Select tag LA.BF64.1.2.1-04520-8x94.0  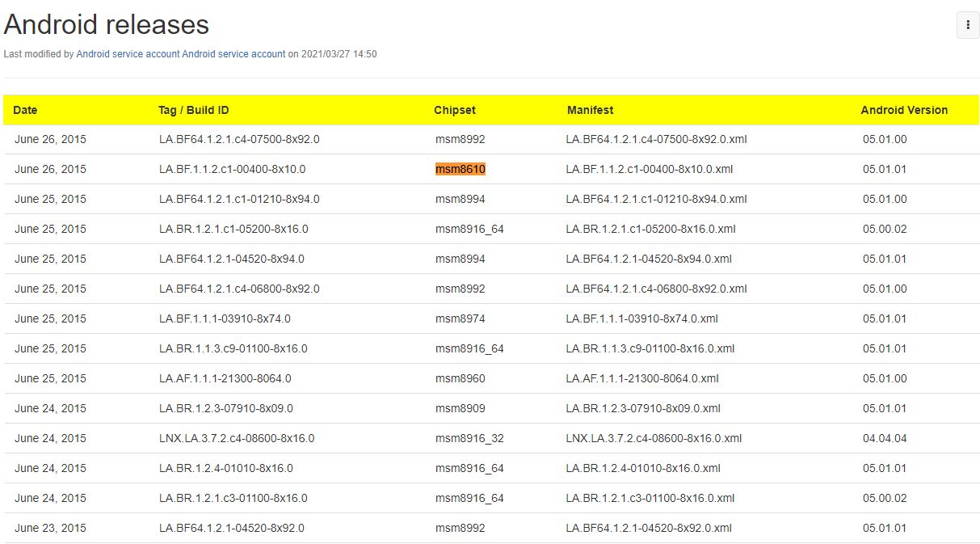[232, 259]
